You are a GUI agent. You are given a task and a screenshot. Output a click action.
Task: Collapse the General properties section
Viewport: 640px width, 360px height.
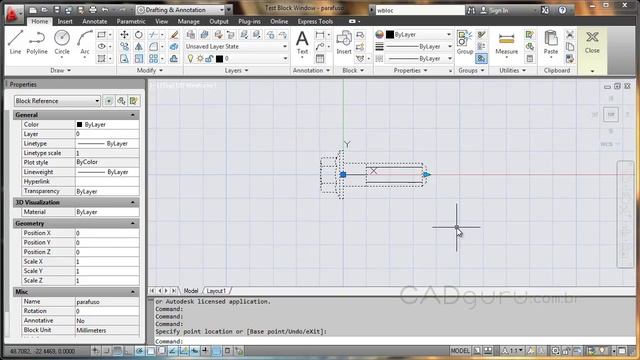[x=133, y=115]
